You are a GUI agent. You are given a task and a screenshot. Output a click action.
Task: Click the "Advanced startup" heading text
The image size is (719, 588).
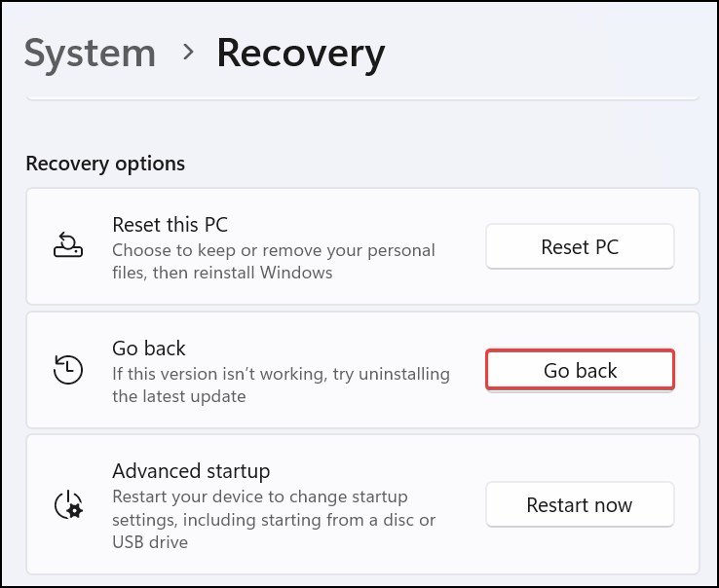tap(191, 471)
